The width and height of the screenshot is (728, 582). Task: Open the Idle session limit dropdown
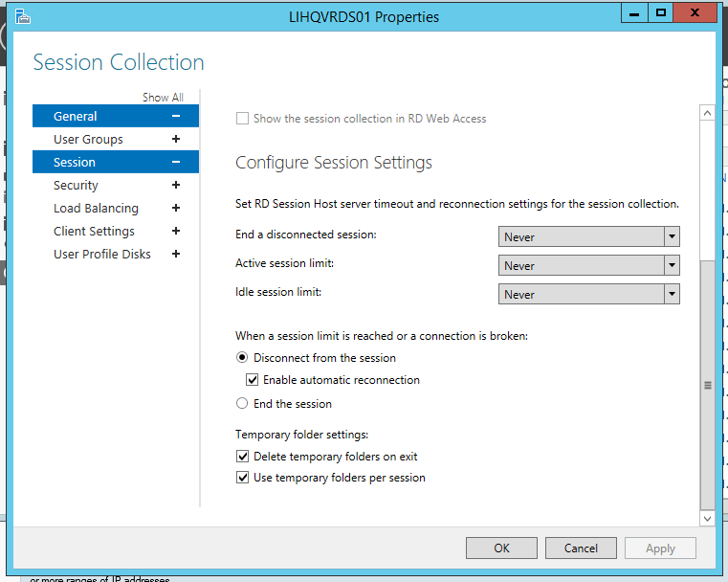[588, 295]
